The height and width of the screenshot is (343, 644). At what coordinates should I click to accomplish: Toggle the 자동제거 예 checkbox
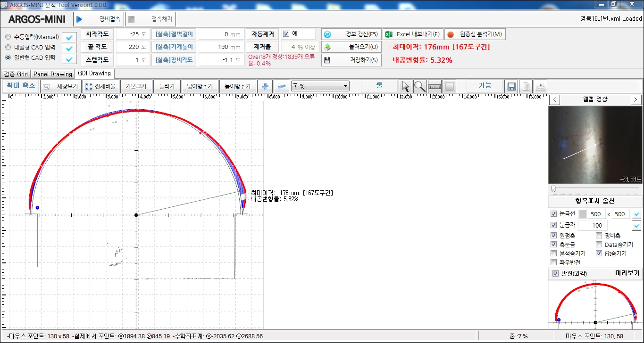[x=286, y=34]
